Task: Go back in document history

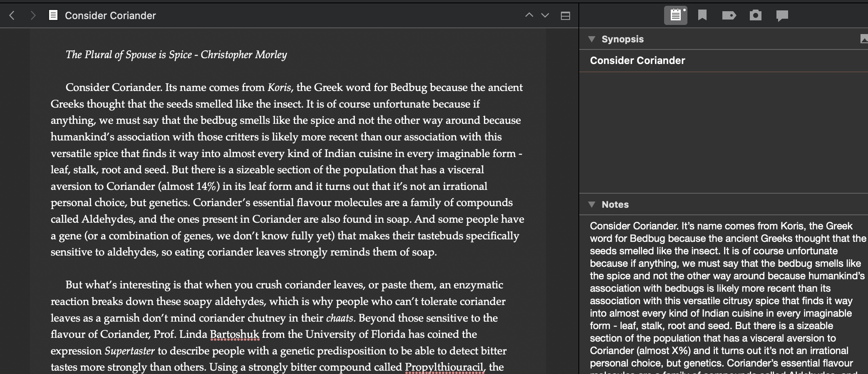Action: [12, 16]
